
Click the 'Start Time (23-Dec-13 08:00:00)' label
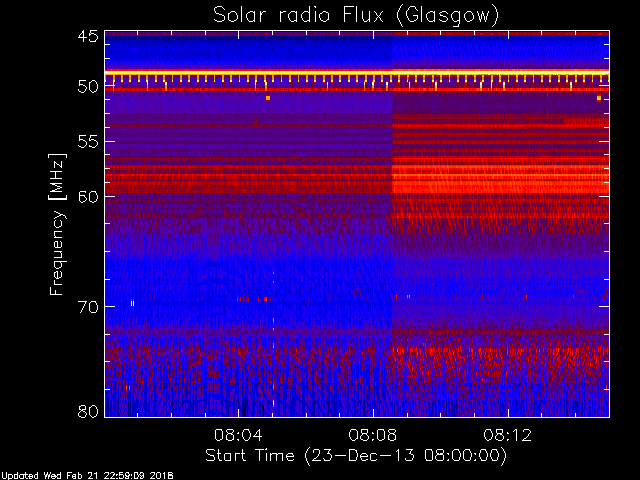click(356, 456)
